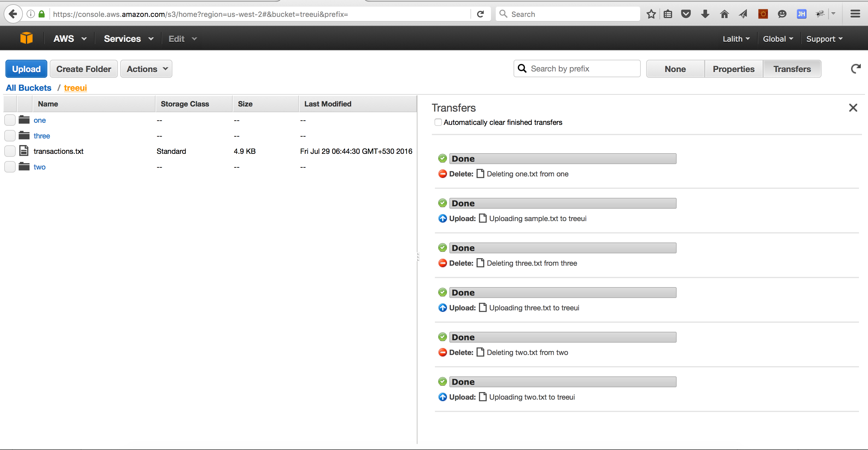The height and width of the screenshot is (450, 868).
Task: Close the Transfers panel with X
Action: tap(853, 108)
